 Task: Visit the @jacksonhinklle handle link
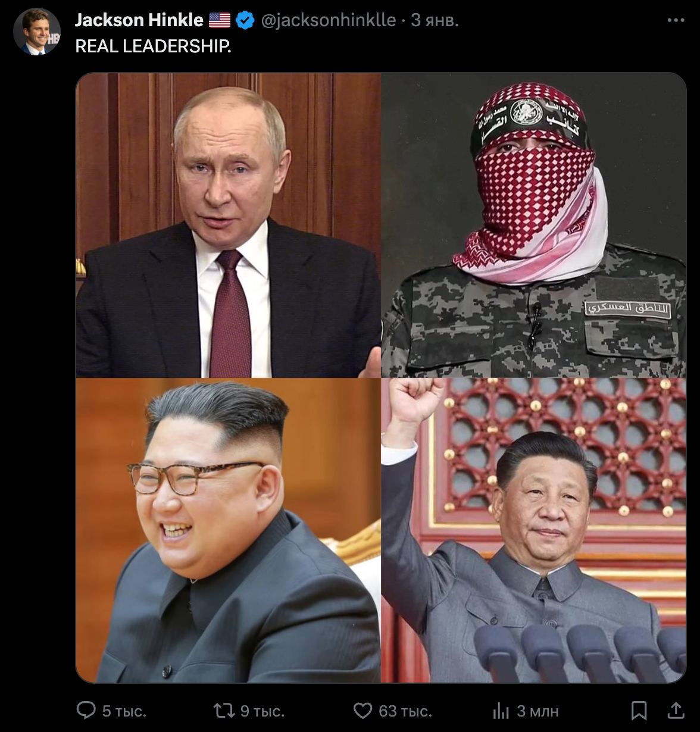pyautogui.click(x=329, y=20)
